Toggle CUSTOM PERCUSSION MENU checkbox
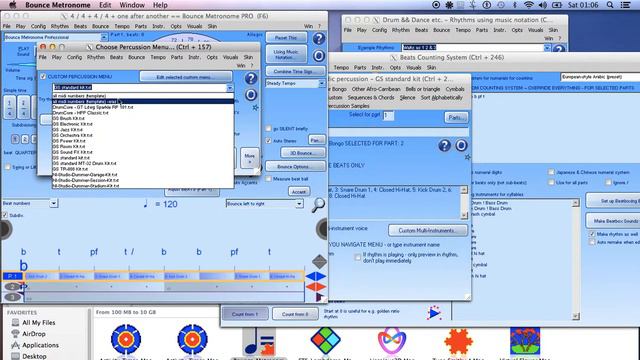Screen dimensions: 640x360 [43, 76]
